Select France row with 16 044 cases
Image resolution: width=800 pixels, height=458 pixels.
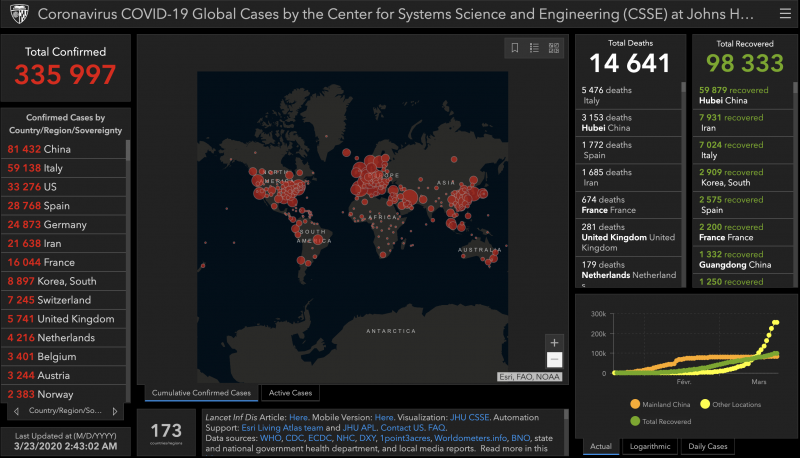pyautogui.click(x=64, y=263)
